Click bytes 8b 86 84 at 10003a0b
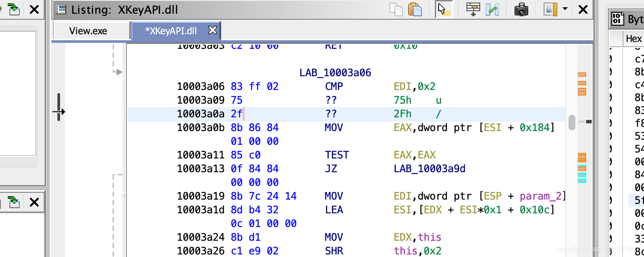 [255, 128]
